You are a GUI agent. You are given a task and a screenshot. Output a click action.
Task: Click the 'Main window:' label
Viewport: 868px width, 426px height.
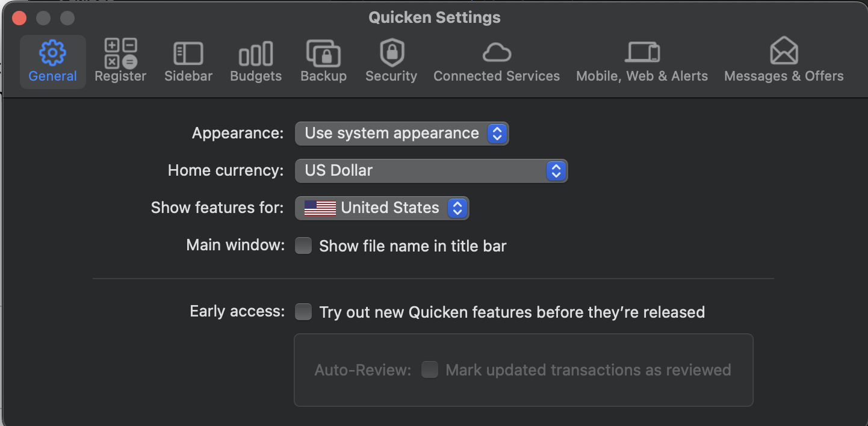235,245
